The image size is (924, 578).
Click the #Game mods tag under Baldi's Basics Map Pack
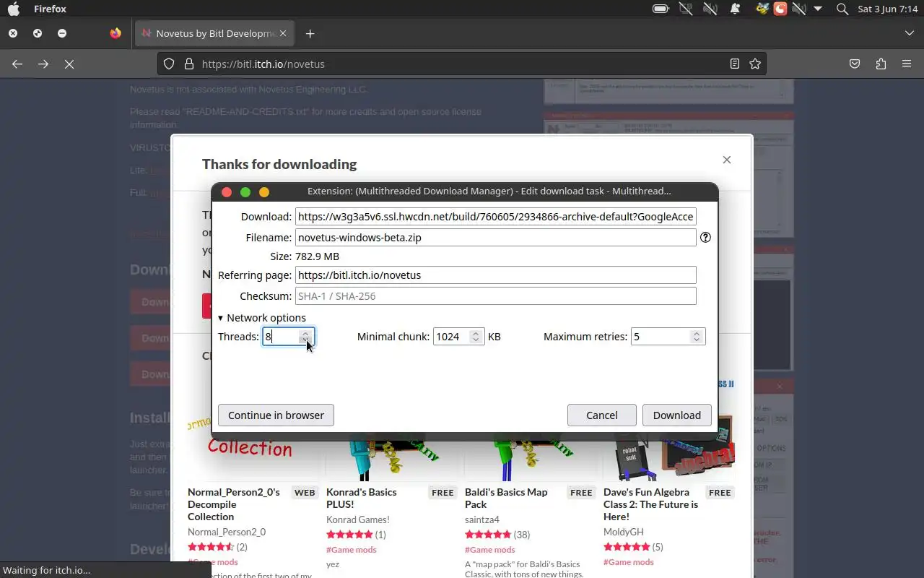coord(490,550)
